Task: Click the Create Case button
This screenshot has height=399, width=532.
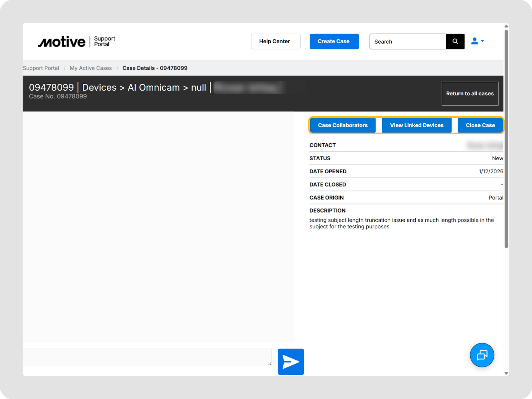Action: pos(334,42)
